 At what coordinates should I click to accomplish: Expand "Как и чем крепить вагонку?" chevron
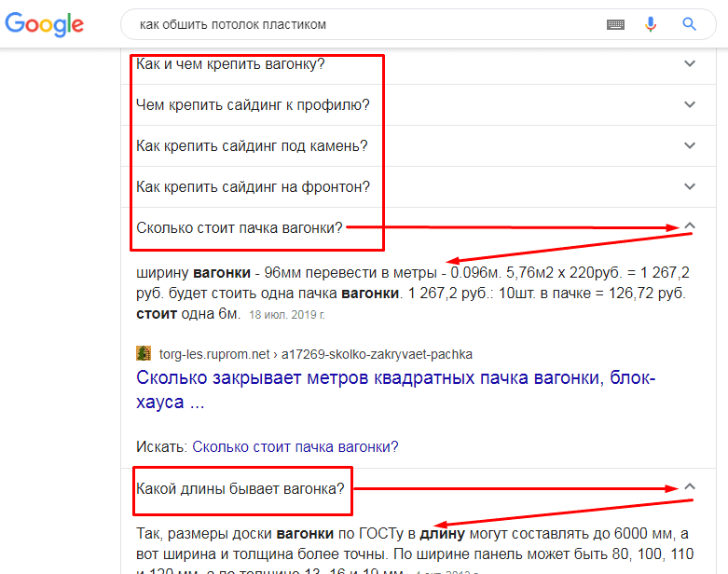pyautogui.click(x=690, y=63)
